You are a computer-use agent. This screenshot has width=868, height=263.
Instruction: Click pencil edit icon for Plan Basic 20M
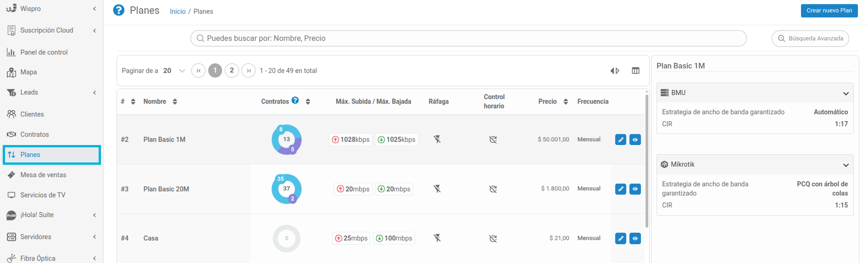click(x=620, y=189)
